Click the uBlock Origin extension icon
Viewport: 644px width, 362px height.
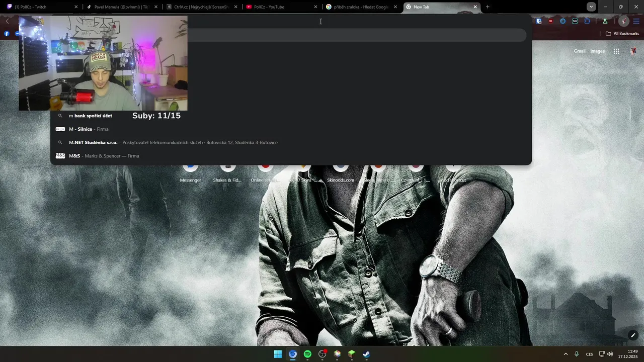551,21
